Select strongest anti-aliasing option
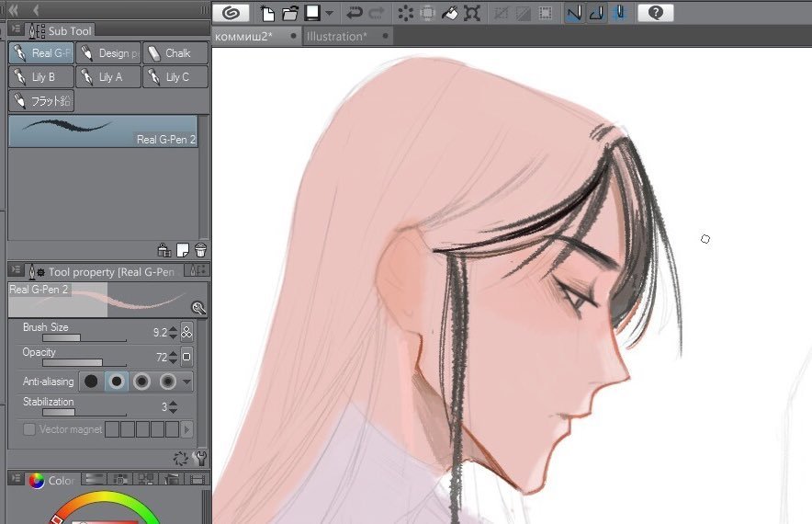Viewport: 812px width, 524px height. (x=167, y=382)
